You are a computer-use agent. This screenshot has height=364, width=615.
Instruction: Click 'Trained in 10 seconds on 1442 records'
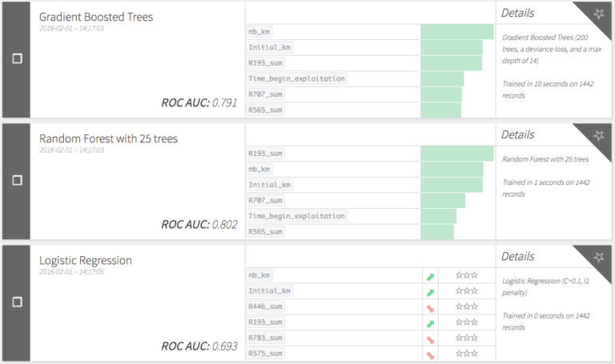click(548, 90)
